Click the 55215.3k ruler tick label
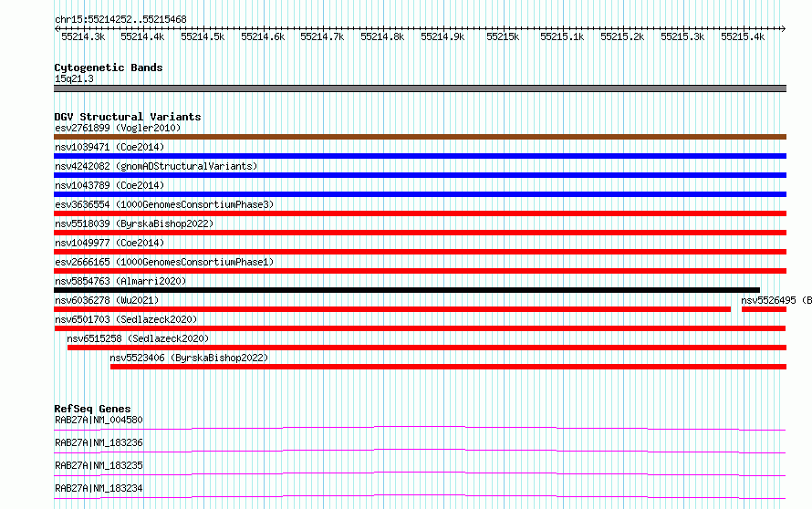The image size is (812, 509). click(682, 36)
